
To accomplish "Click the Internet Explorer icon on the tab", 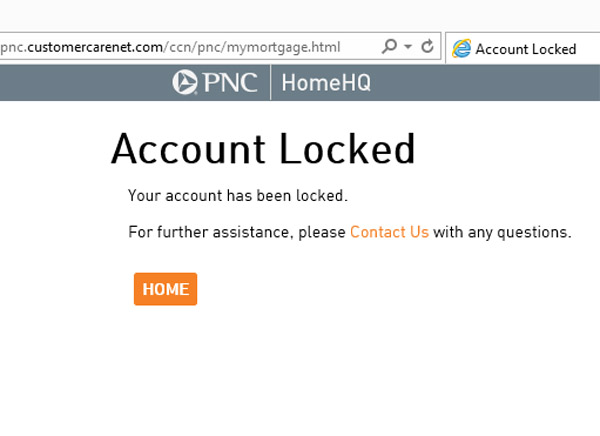I will pyautogui.click(x=461, y=49).
